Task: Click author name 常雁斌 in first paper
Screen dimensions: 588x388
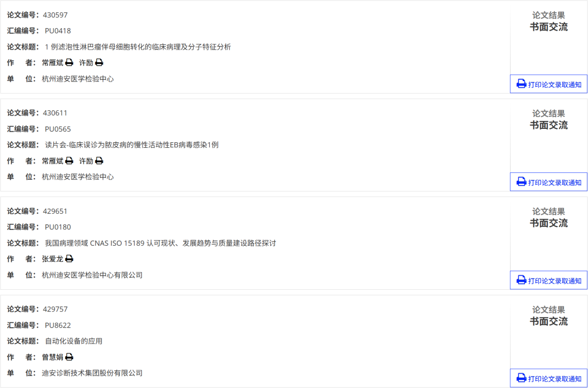Action: pyautogui.click(x=52, y=63)
